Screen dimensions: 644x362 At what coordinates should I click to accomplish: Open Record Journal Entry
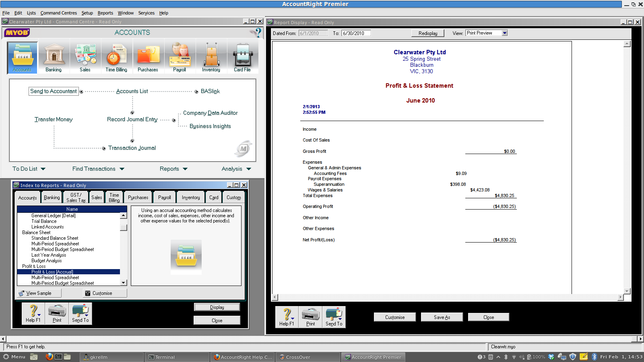132,119
